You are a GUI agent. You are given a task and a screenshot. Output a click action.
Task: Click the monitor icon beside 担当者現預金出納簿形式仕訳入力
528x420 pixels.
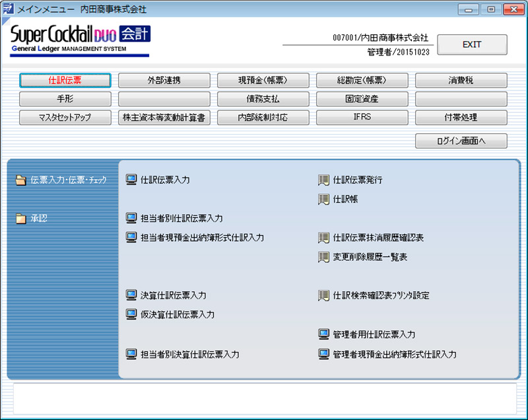(x=131, y=238)
